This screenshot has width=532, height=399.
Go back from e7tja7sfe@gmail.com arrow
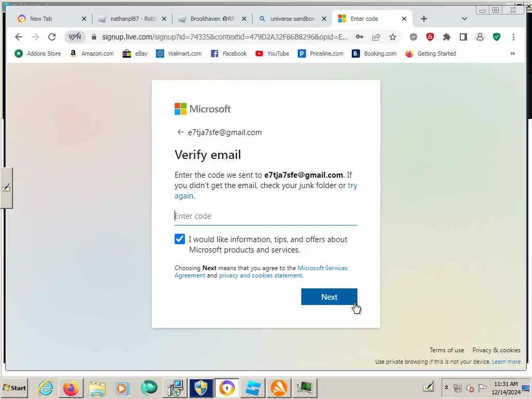[180, 132]
